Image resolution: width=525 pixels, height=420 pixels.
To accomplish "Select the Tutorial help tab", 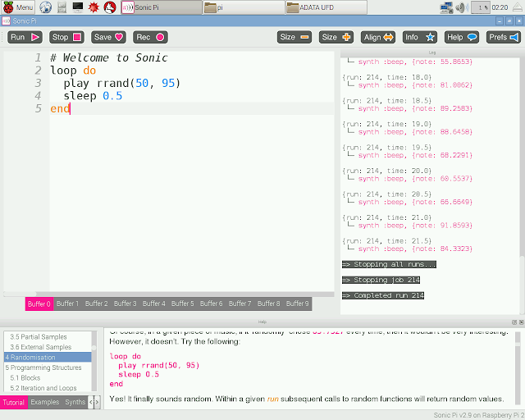I will (14, 402).
